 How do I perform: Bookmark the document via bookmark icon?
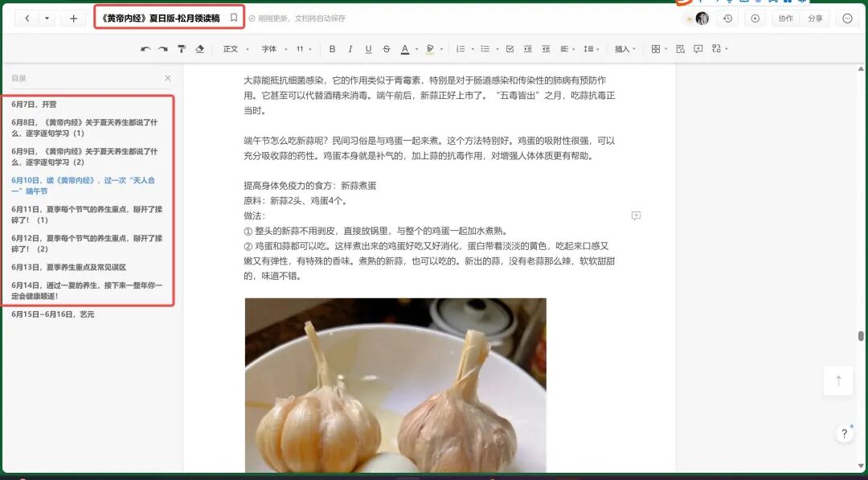234,18
